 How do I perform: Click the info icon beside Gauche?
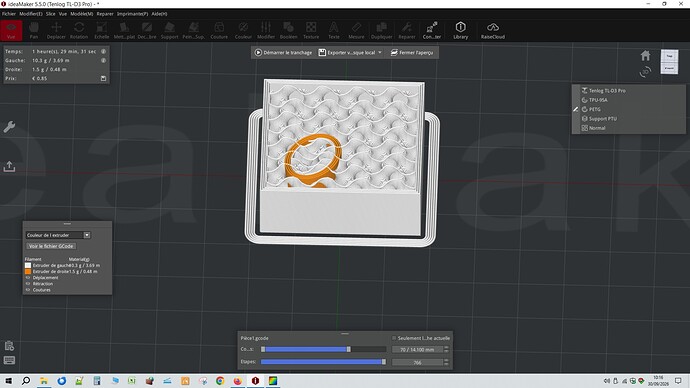tap(103, 60)
